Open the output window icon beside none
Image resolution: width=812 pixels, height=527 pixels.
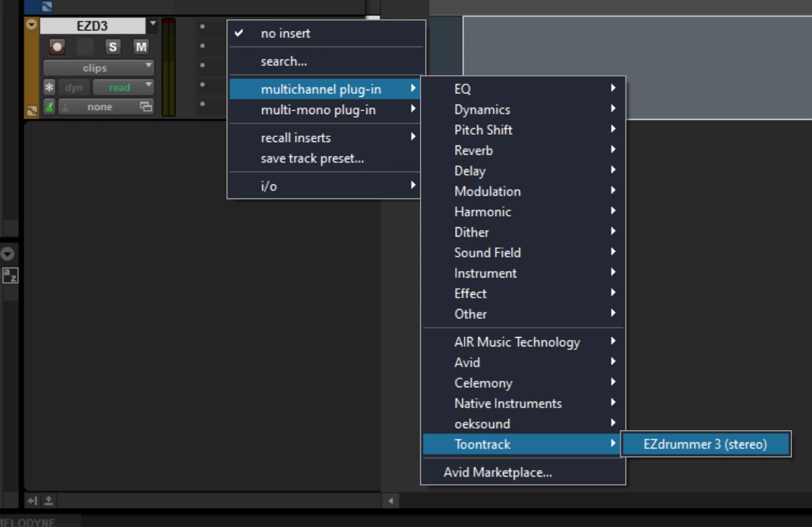[x=145, y=107]
